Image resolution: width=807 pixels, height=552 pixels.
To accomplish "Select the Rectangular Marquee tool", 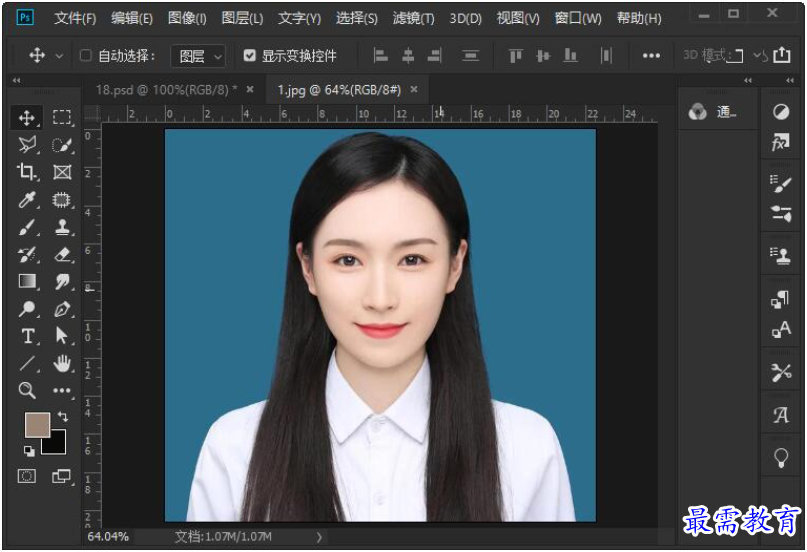I will (x=62, y=118).
